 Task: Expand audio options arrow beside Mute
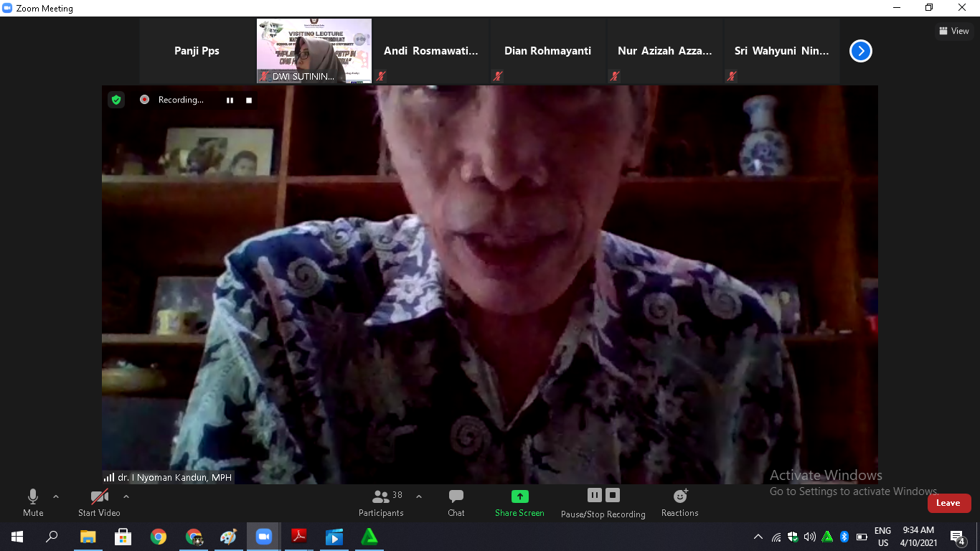[x=56, y=496]
